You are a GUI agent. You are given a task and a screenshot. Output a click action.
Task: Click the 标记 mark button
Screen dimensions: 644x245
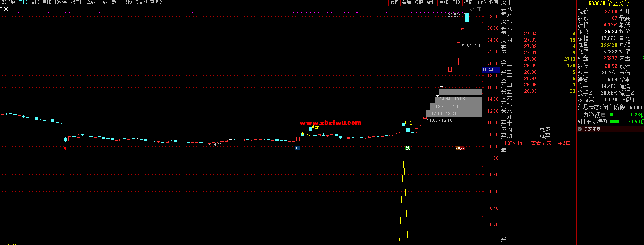click(x=469, y=2)
